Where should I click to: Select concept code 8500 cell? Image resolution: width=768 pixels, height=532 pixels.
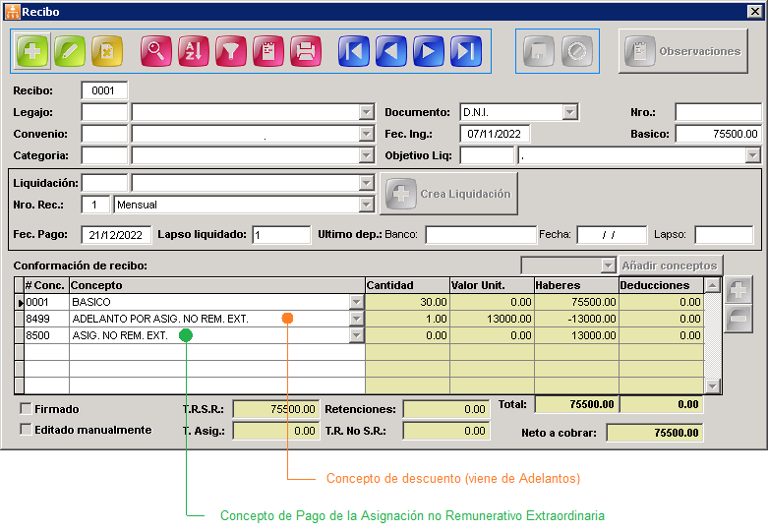(x=46, y=335)
